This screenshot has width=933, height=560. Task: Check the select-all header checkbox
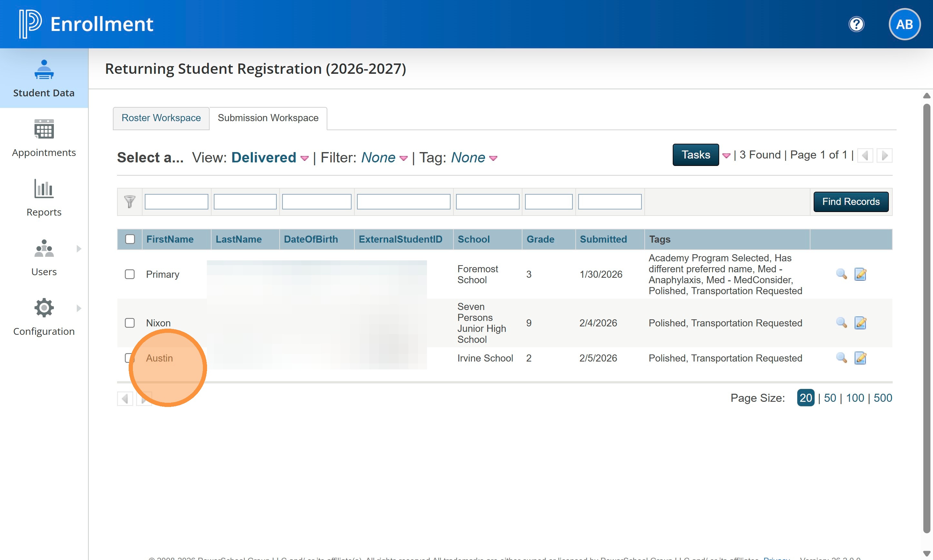pyautogui.click(x=130, y=239)
